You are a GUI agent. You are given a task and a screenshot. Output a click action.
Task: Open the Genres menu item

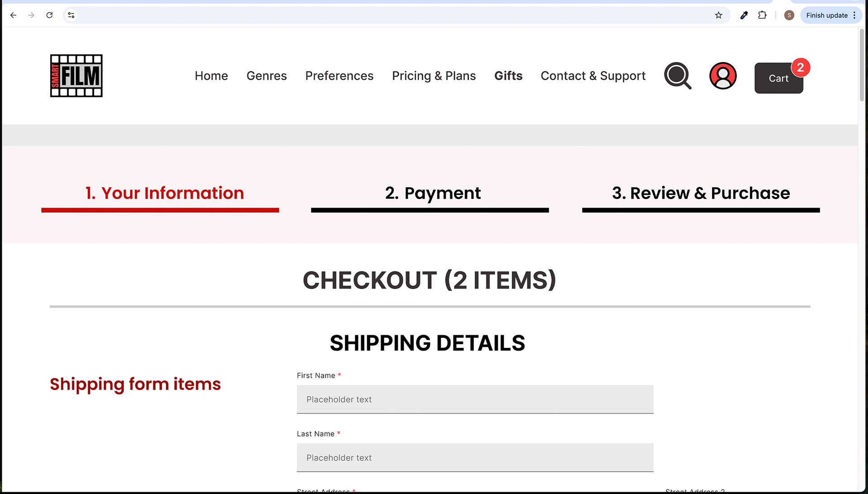266,76
